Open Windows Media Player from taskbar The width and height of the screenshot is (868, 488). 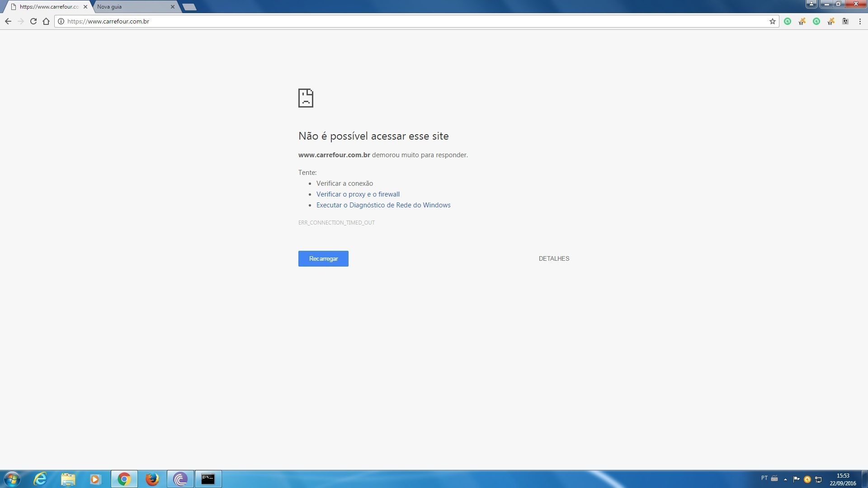coord(95,479)
